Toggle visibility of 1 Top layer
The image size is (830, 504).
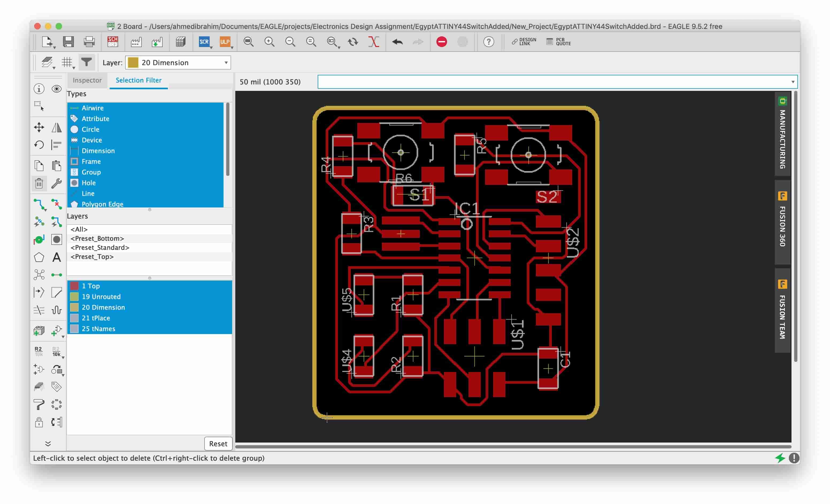(x=75, y=285)
